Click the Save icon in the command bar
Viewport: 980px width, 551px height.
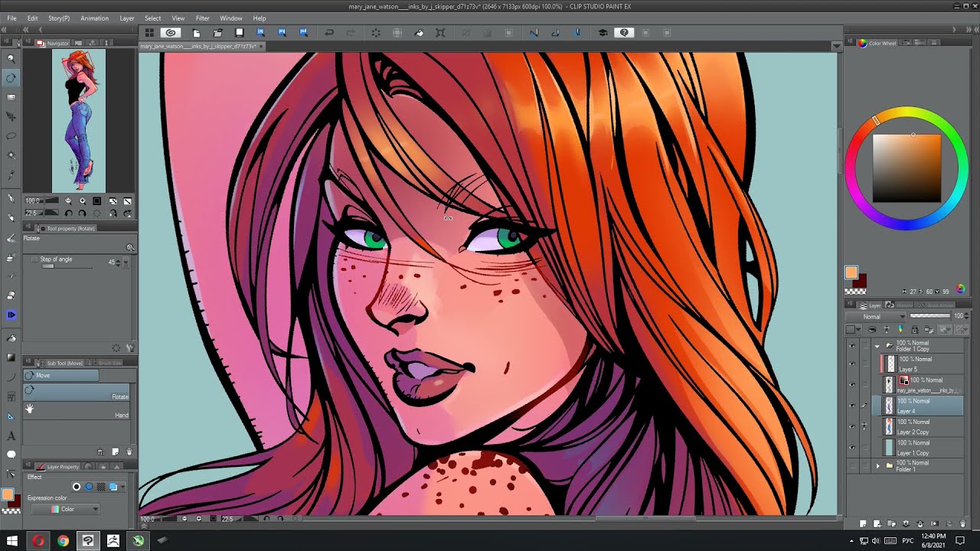pyautogui.click(x=239, y=33)
